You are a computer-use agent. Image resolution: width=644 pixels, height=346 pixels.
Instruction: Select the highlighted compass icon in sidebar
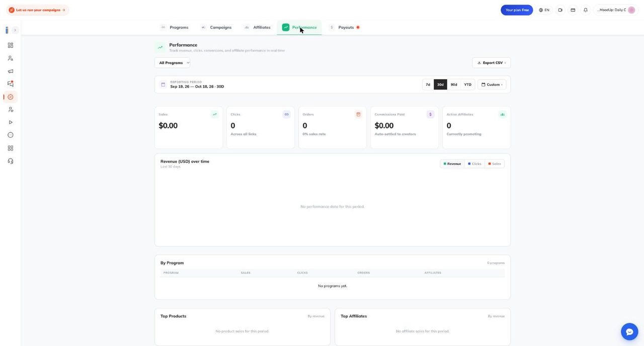(x=10, y=97)
